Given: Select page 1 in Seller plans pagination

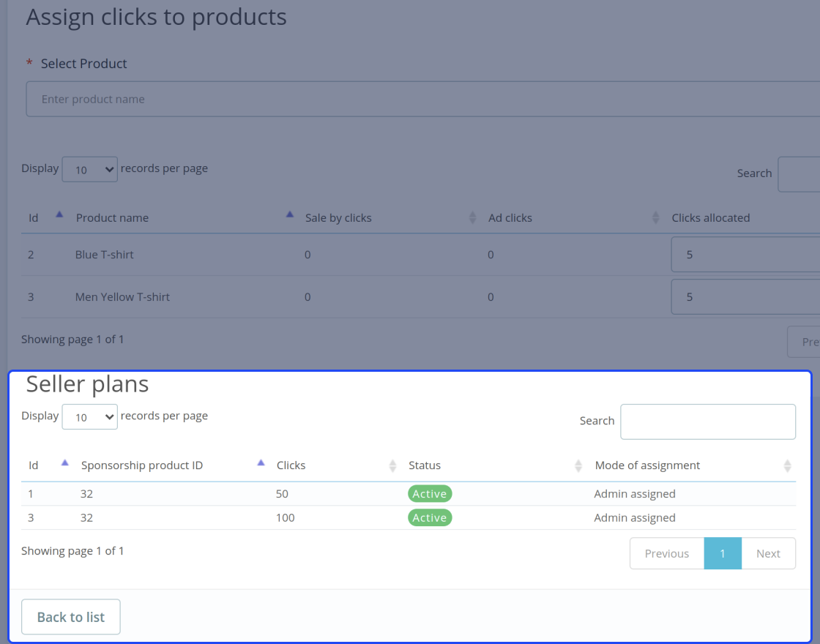Looking at the screenshot, I should 723,553.
